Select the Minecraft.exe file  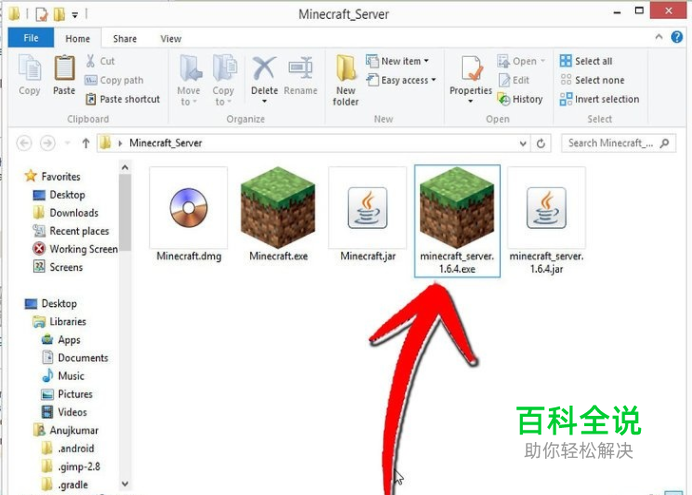(x=278, y=214)
